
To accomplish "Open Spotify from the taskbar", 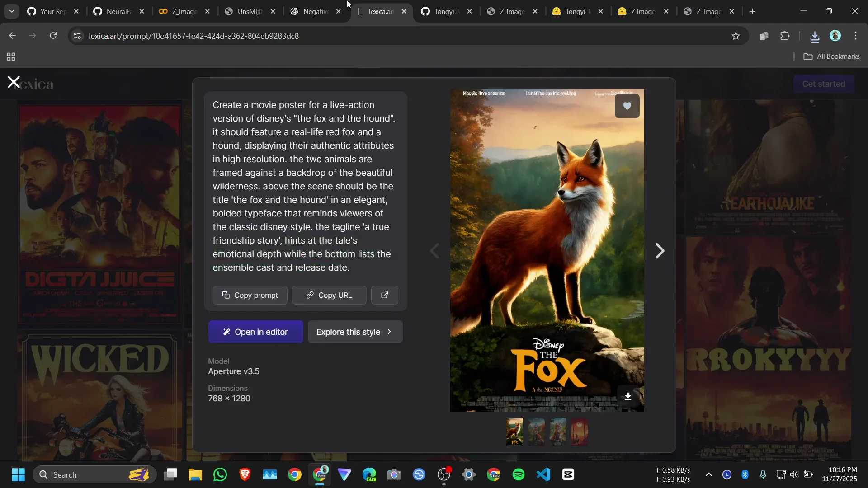I will pos(519,474).
